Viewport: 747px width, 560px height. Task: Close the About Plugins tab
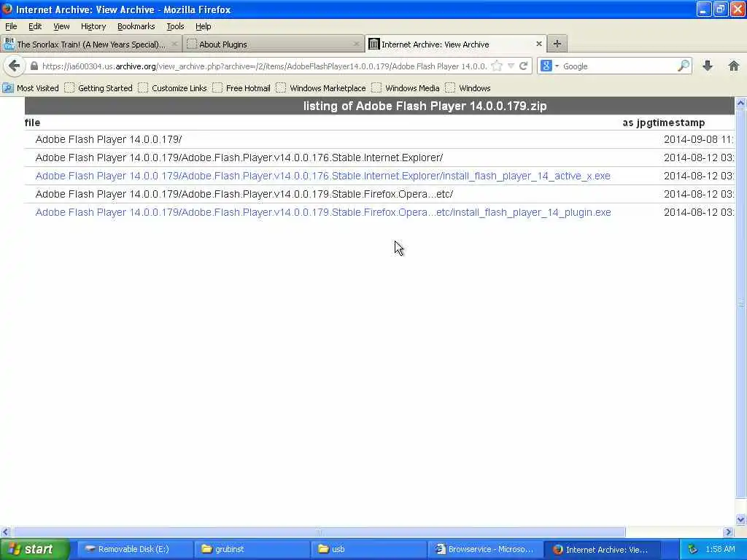[356, 44]
